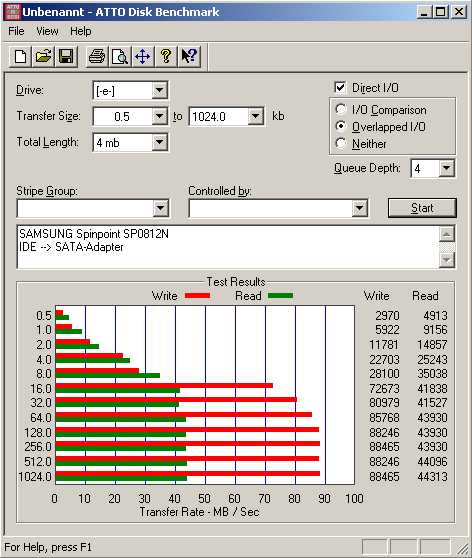472x558 pixels.
Task: Open a saved benchmark file via folder icon
Action: tap(43, 56)
